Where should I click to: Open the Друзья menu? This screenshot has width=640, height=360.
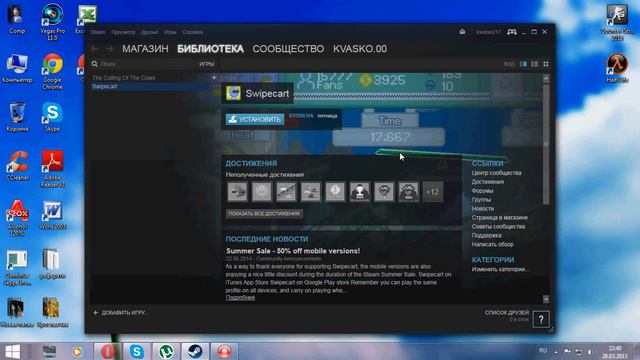[x=149, y=32]
